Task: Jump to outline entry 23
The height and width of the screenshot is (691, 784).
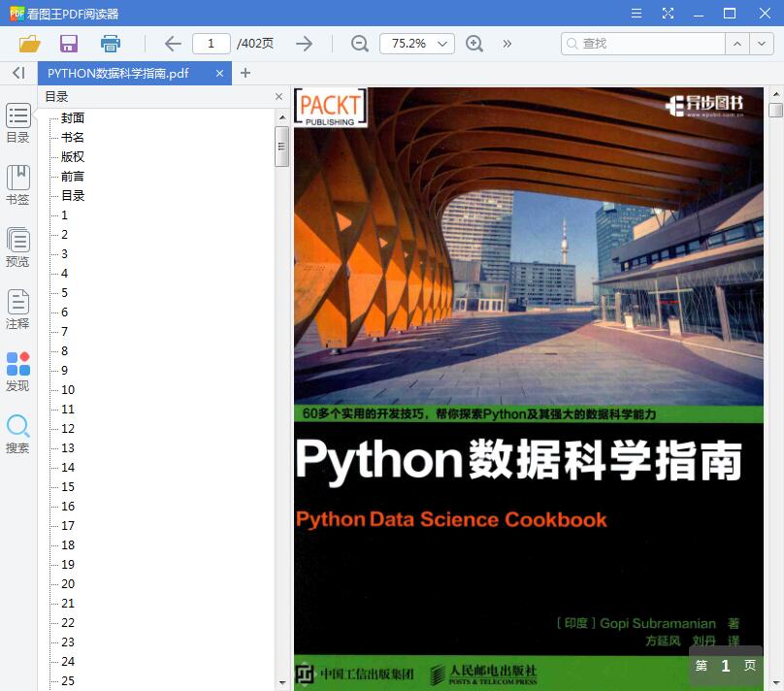Action: tap(68, 642)
